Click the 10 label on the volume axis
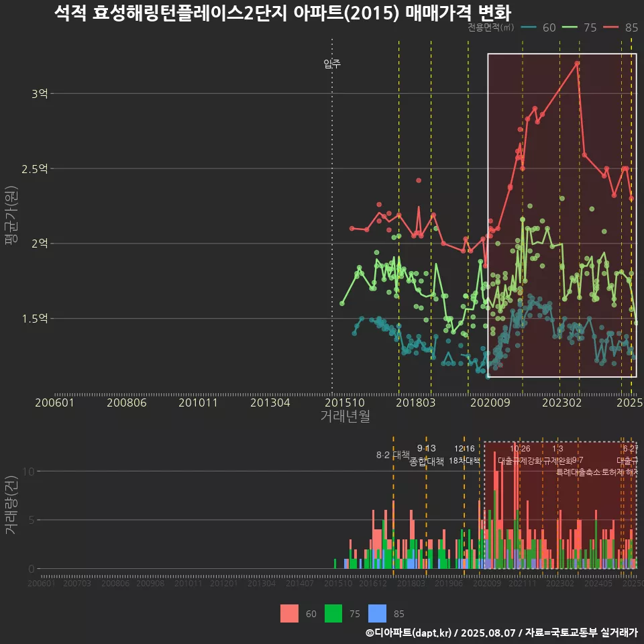 coord(28,471)
